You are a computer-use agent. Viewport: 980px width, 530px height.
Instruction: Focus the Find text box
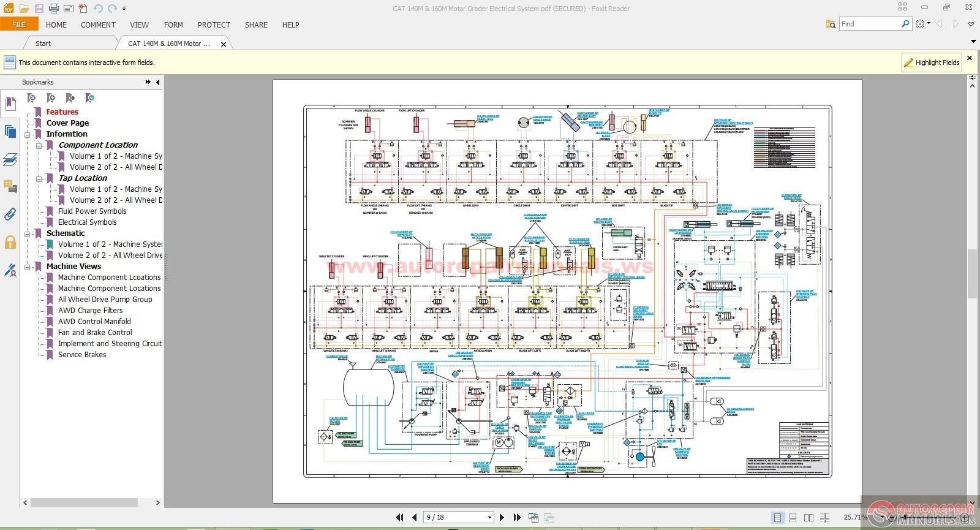[x=870, y=24]
